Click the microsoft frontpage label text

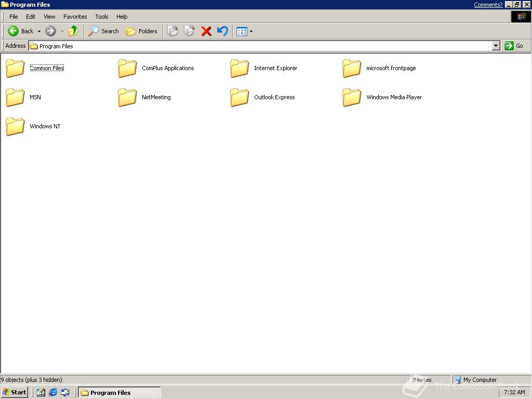(391, 68)
